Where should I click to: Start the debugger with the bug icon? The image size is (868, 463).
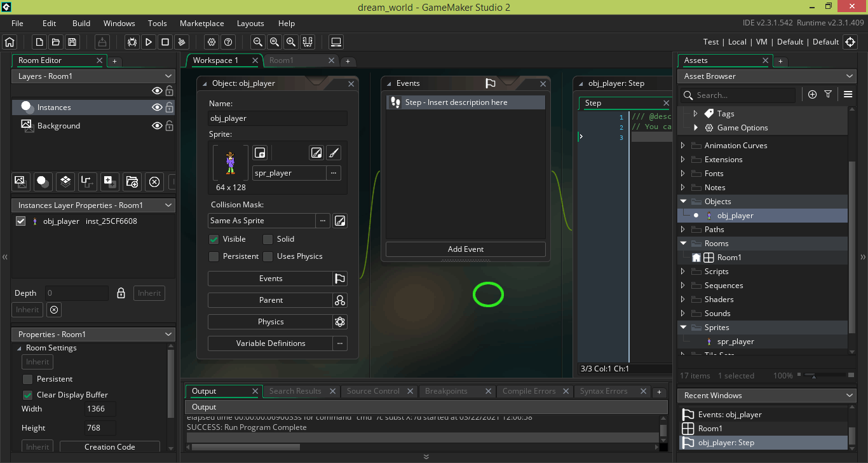(132, 42)
